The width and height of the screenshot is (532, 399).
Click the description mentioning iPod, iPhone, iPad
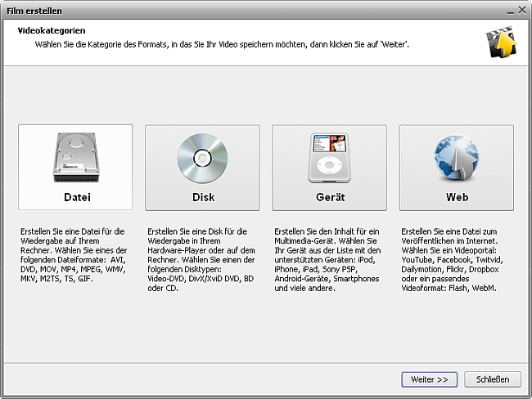point(327,260)
